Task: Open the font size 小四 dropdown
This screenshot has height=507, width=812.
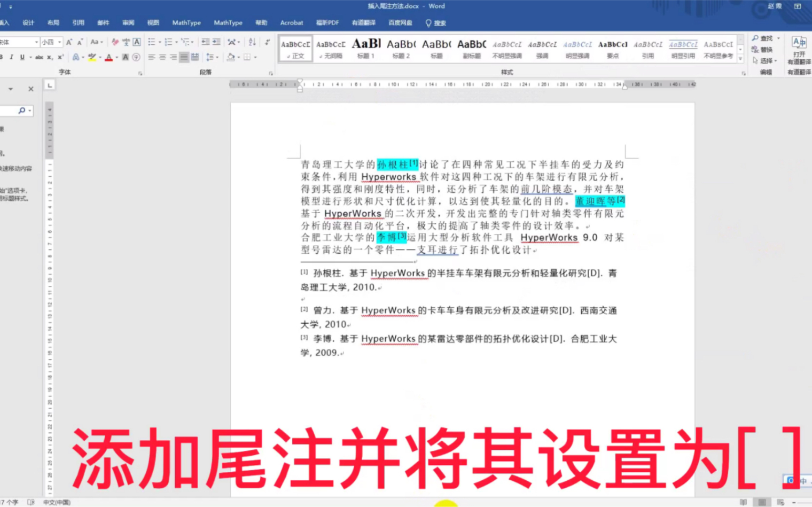Action: pyautogui.click(x=59, y=42)
